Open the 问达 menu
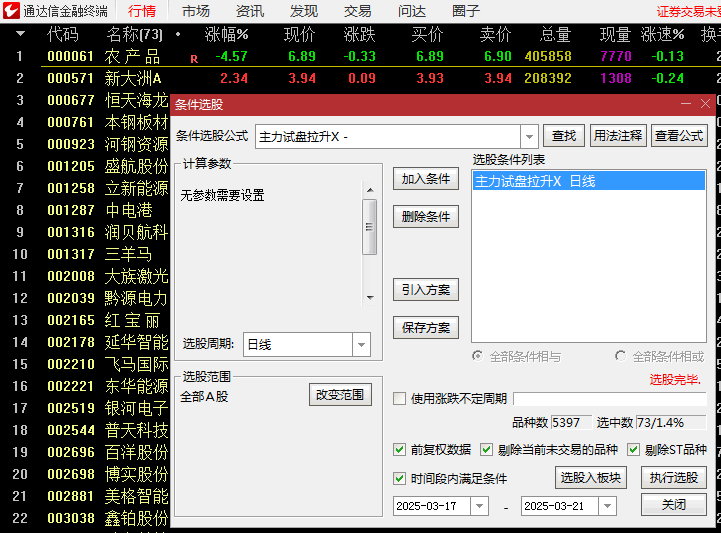Viewport: 721px width, 533px height. pos(412,11)
